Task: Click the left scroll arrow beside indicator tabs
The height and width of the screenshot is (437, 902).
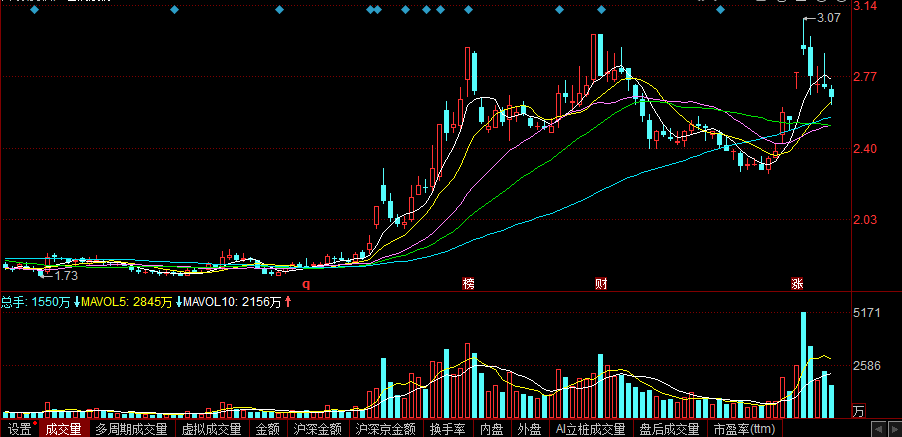Action: 878,428
